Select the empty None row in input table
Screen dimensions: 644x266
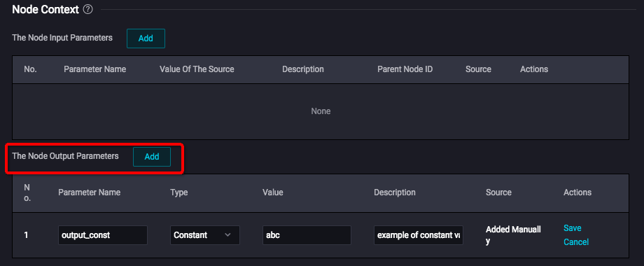click(x=321, y=111)
